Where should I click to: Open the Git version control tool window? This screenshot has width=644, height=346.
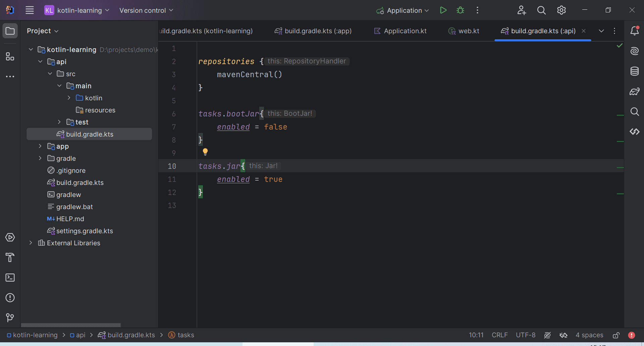10,317
